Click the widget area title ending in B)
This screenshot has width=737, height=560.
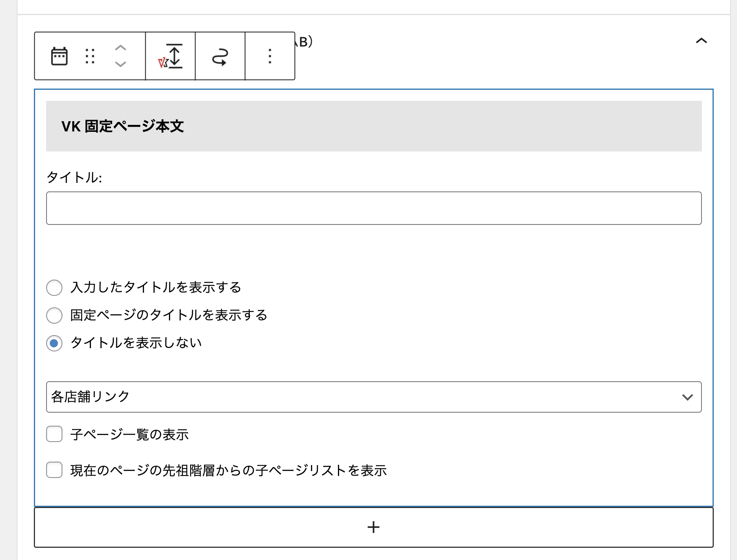(x=304, y=42)
